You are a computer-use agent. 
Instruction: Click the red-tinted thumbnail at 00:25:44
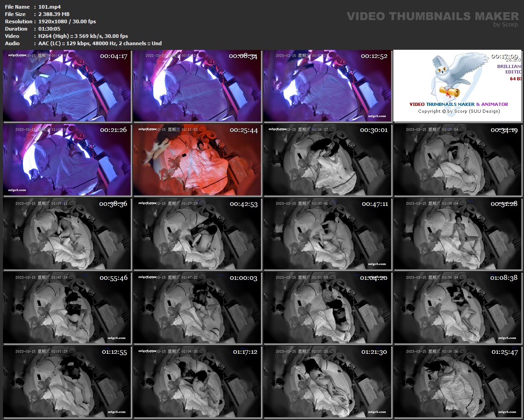197,160
